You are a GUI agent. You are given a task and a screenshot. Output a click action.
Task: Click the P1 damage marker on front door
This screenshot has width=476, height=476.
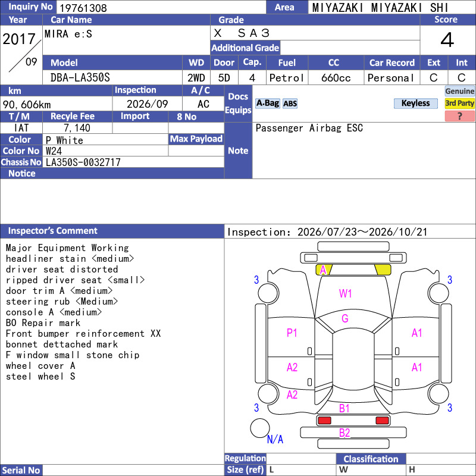(x=292, y=333)
